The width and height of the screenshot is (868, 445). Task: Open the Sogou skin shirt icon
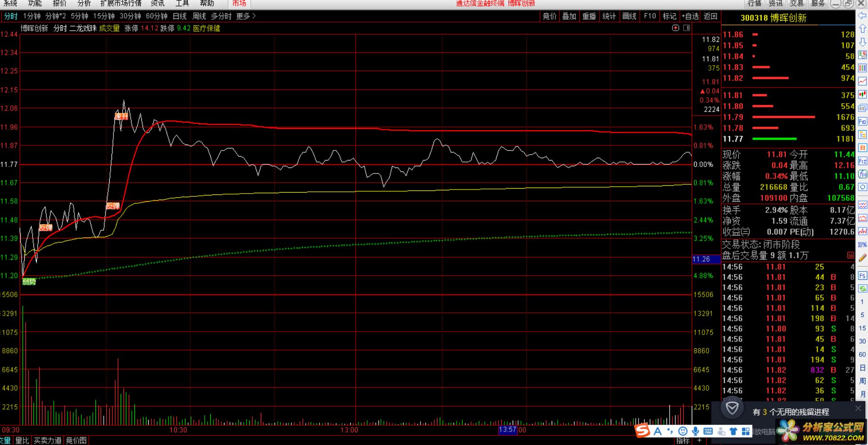pyautogui.click(x=733, y=431)
